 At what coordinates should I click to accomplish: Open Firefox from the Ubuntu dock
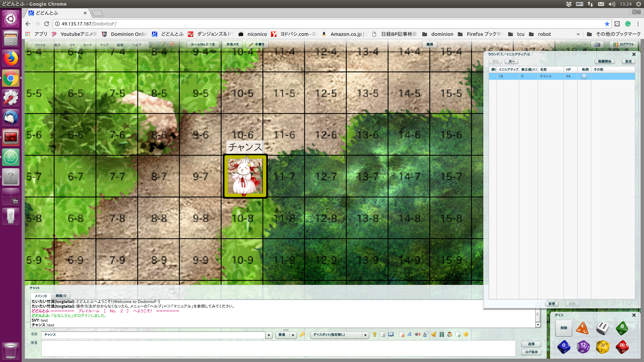tap(10, 58)
